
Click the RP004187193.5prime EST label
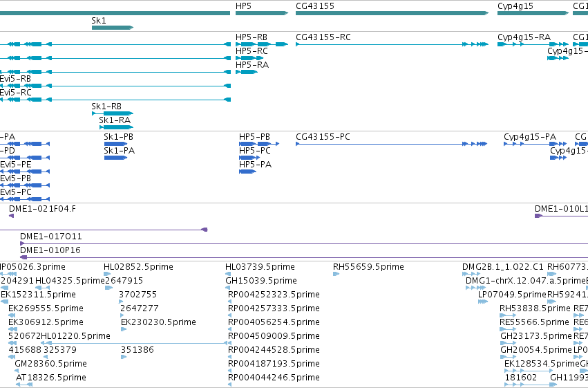[274, 364]
